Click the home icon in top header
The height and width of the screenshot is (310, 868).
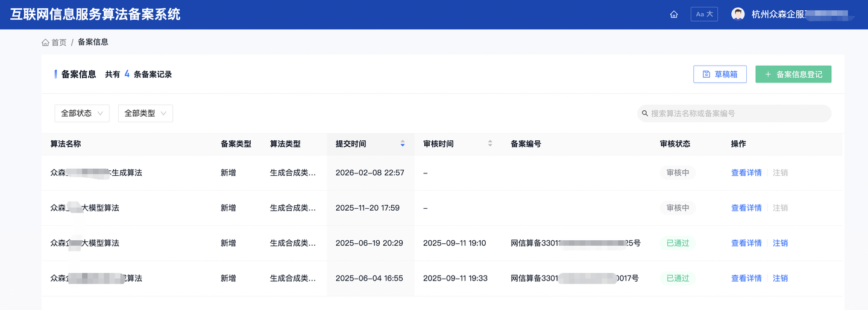674,14
